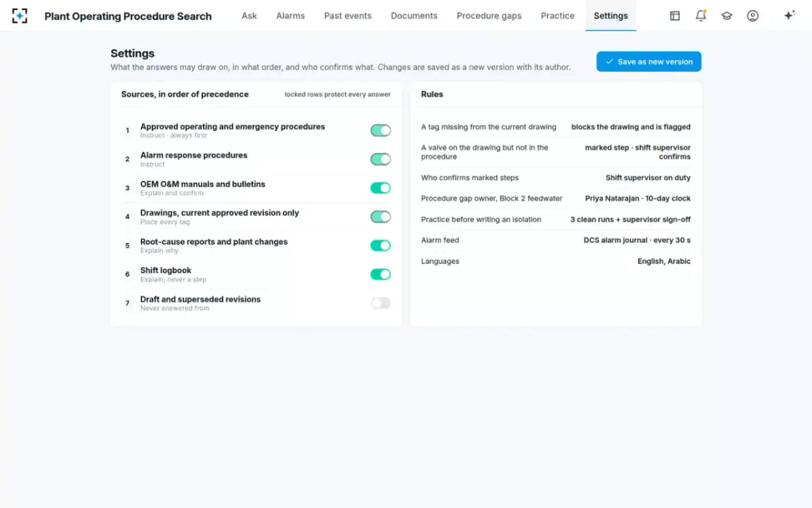Disable Root-cause reports and plant changes

click(x=380, y=245)
